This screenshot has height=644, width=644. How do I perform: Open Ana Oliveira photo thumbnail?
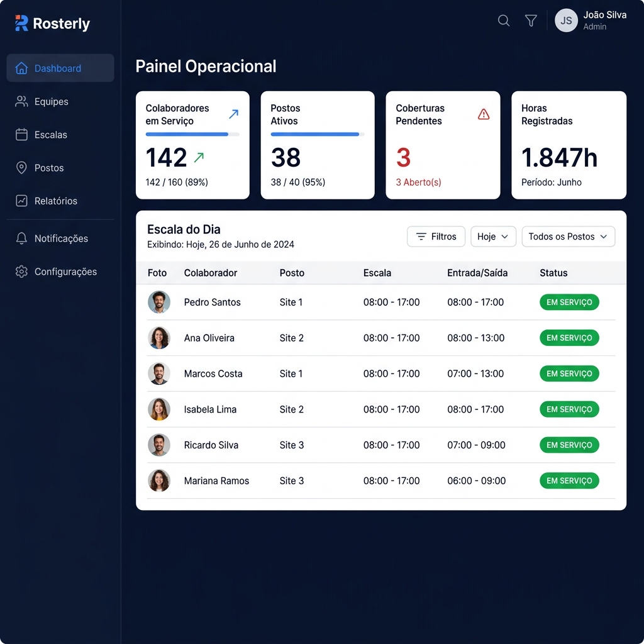coord(159,338)
